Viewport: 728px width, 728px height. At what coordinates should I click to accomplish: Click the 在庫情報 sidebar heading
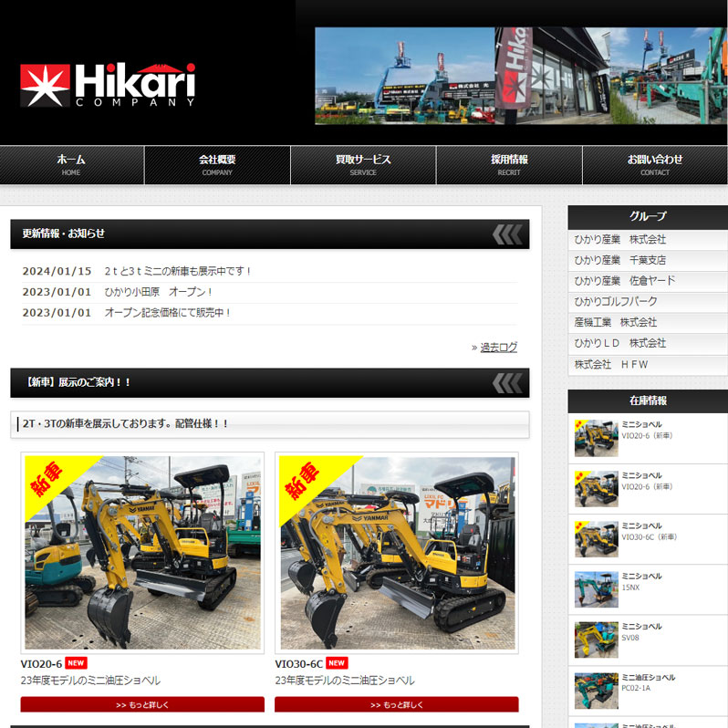[648, 400]
